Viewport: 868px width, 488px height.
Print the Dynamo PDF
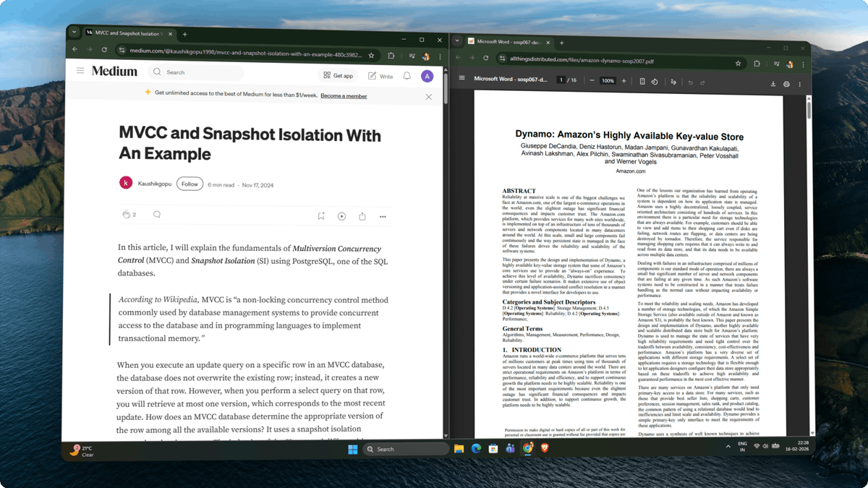(787, 84)
